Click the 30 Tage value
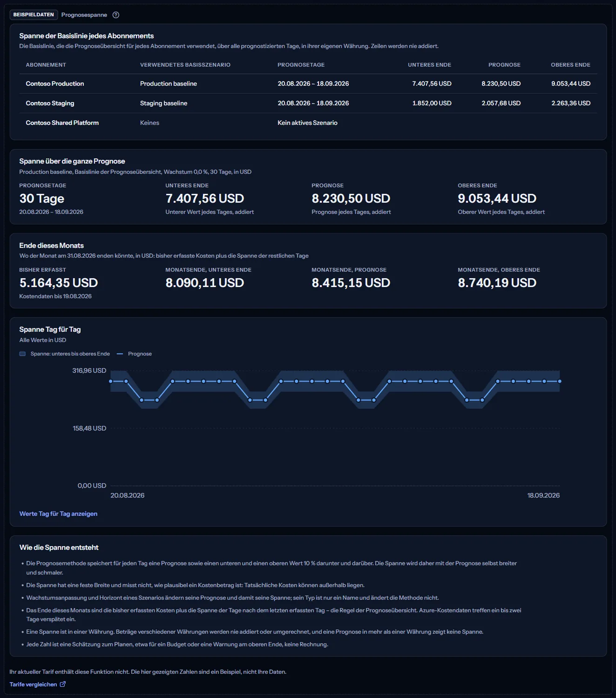The height and width of the screenshot is (698, 616). click(42, 198)
